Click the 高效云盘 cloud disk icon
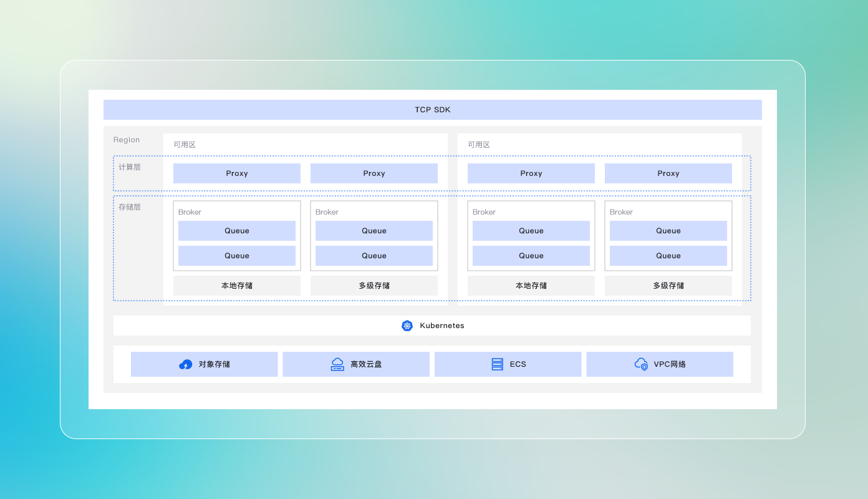 [x=337, y=364]
